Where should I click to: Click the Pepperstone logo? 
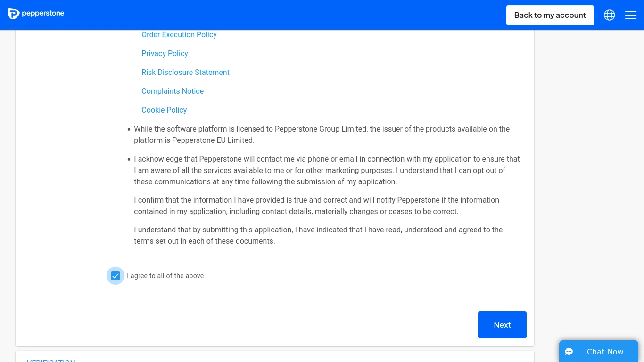36,14
